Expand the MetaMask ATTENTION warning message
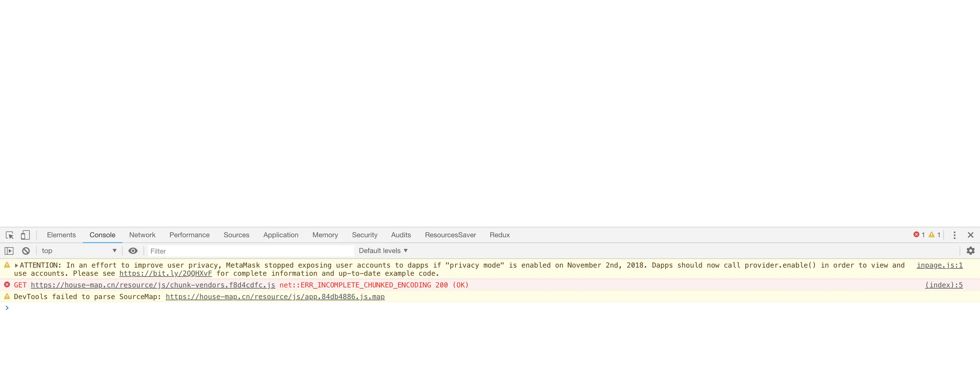This screenshot has height=383, width=980. click(x=16, y=265)
